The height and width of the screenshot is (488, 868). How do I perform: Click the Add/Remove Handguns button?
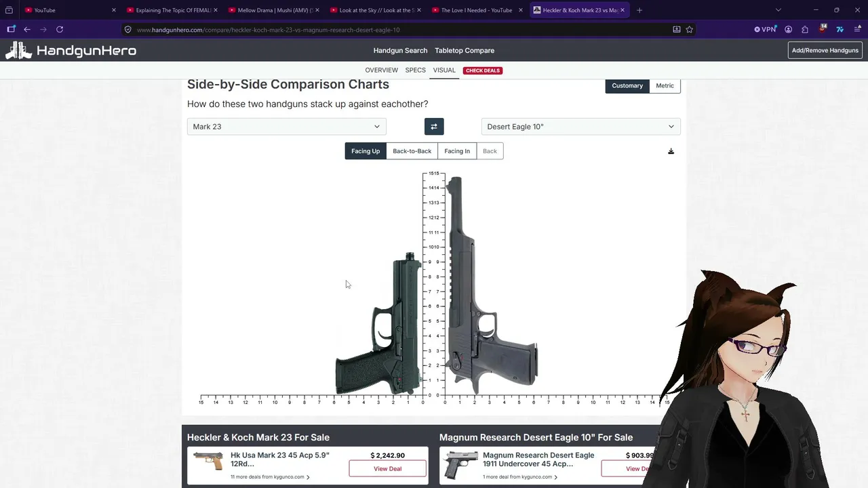coord(825,50)
